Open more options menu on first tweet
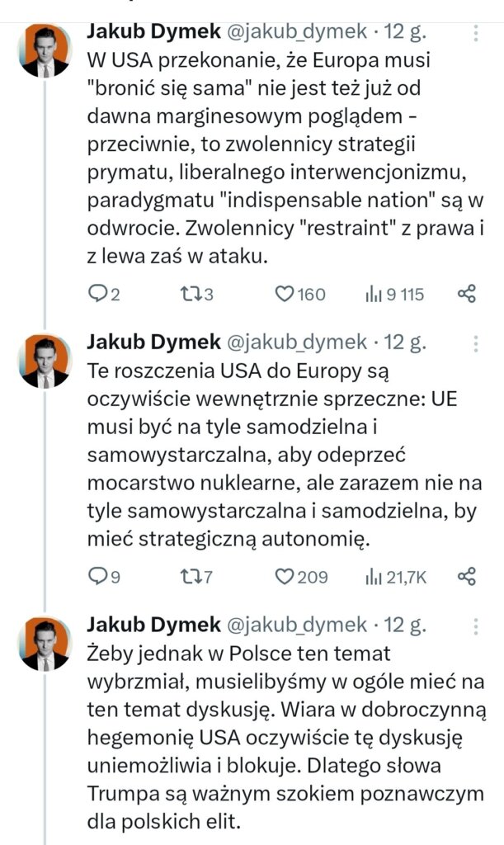Image resolution: width=504 pixels, height=845 pixels. [x=476, y=32]
